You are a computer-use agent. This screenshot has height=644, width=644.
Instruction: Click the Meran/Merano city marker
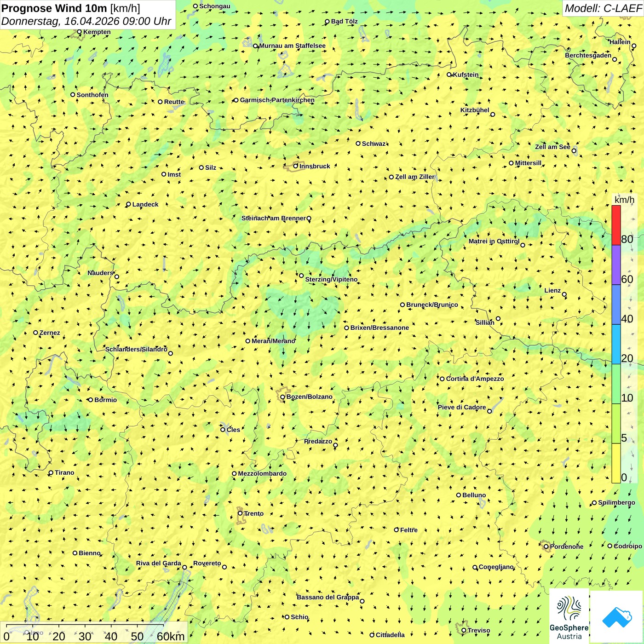[248, 341]
